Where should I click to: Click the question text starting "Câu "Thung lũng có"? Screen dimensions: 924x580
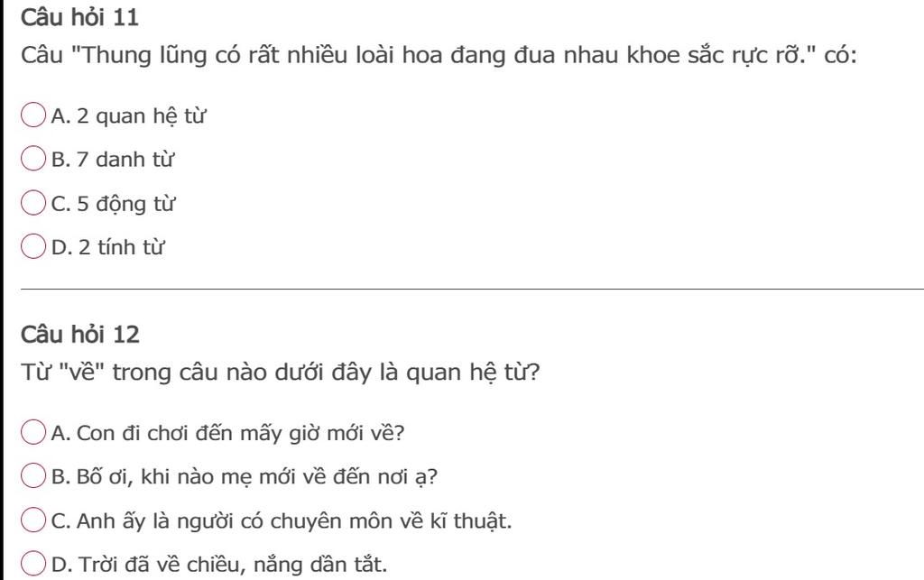(x=439, y=56)
